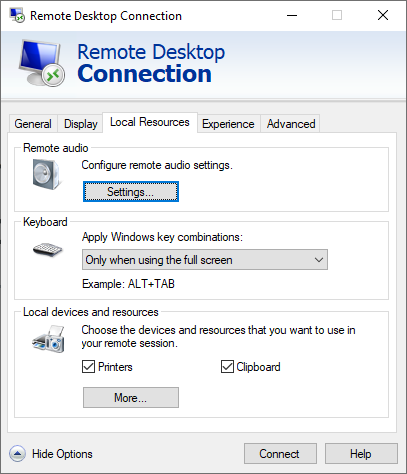
Task: Uncheck the Clipboard checkbox
Action: coord(227,367)
